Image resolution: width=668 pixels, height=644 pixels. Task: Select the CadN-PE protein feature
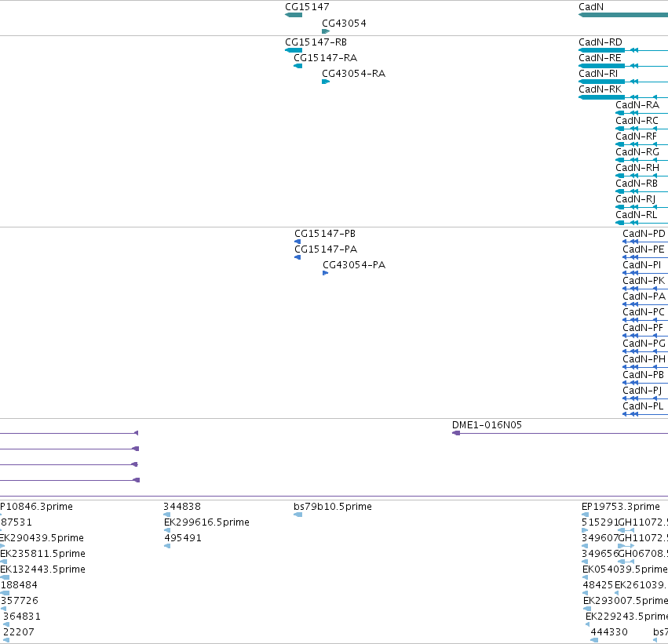click(645, 257)
